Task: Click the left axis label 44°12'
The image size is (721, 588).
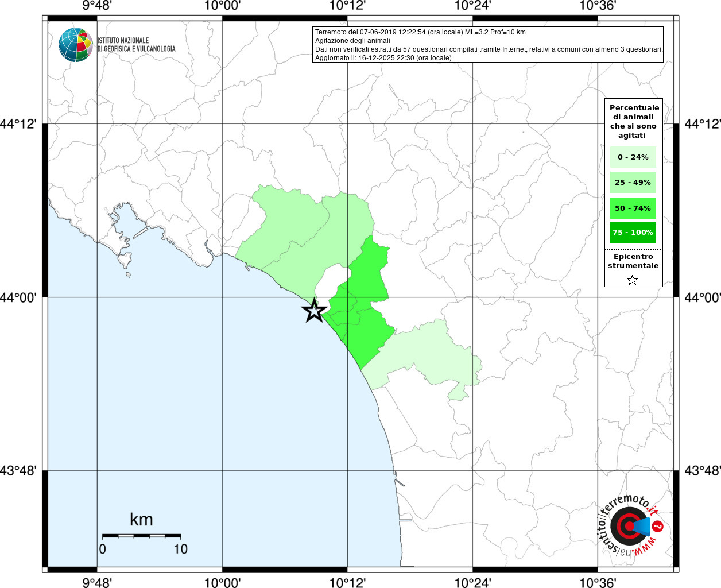Action: [18, 124]
